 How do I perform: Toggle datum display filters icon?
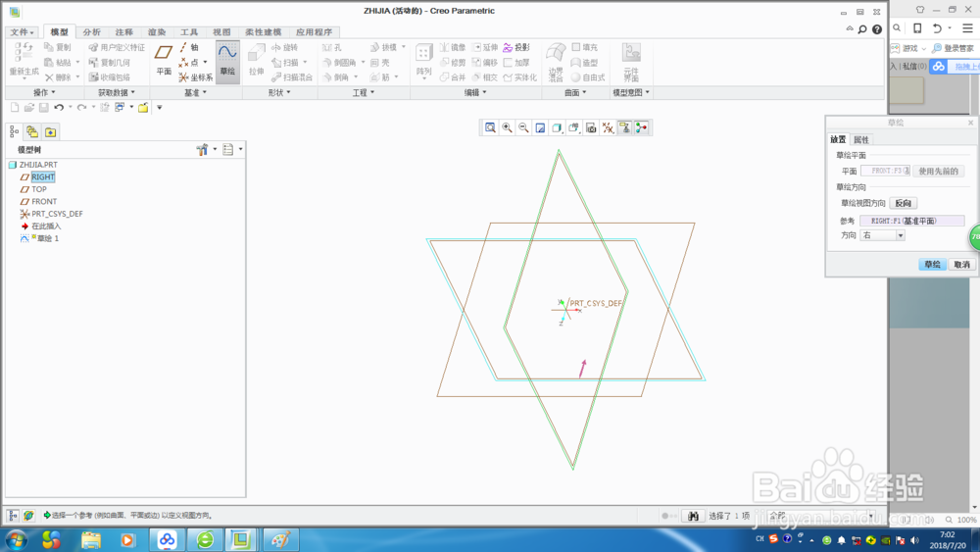tap(608, 127)
